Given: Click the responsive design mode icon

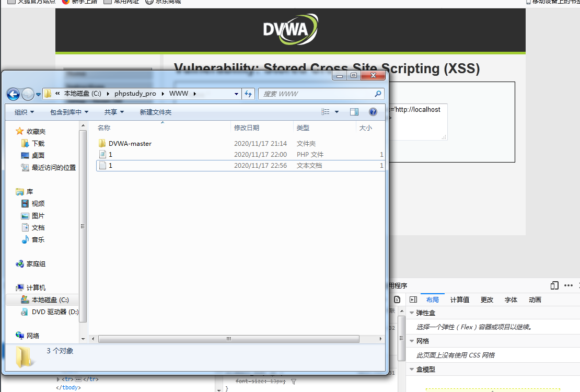Looking at the screenshot, I should 554,285.
